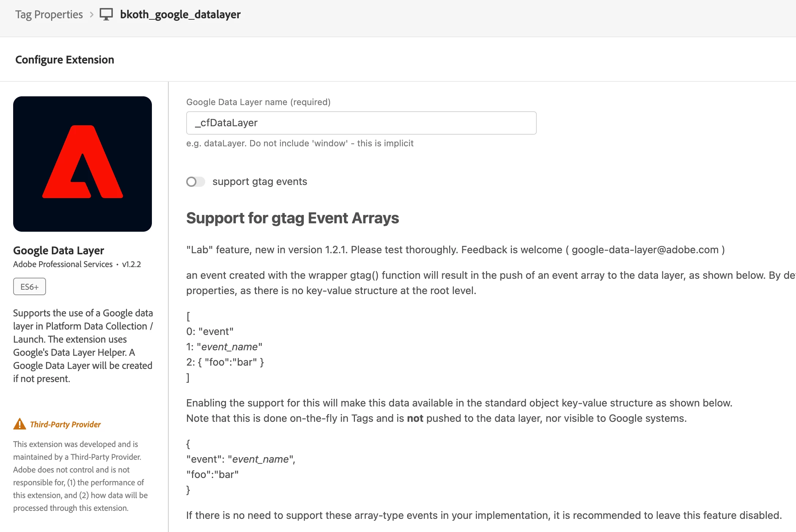Click the Google Data Layer name (required) label
This screenshot has width=796, height=532.
coord(258,102)
